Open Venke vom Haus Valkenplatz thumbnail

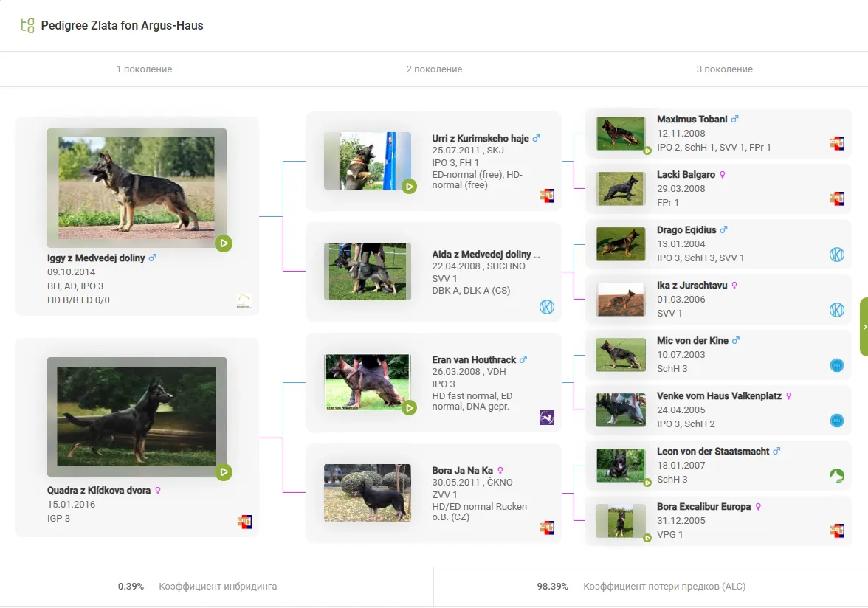tap(620, 410)
